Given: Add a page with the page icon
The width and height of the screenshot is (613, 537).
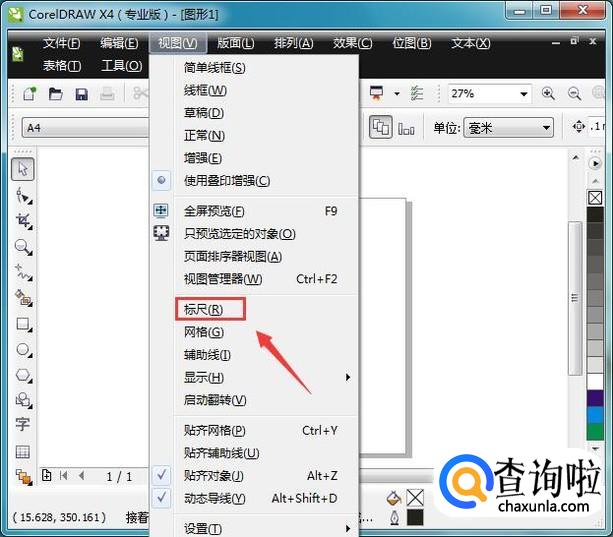Looking at the screenshot, I should pos(47,475).
